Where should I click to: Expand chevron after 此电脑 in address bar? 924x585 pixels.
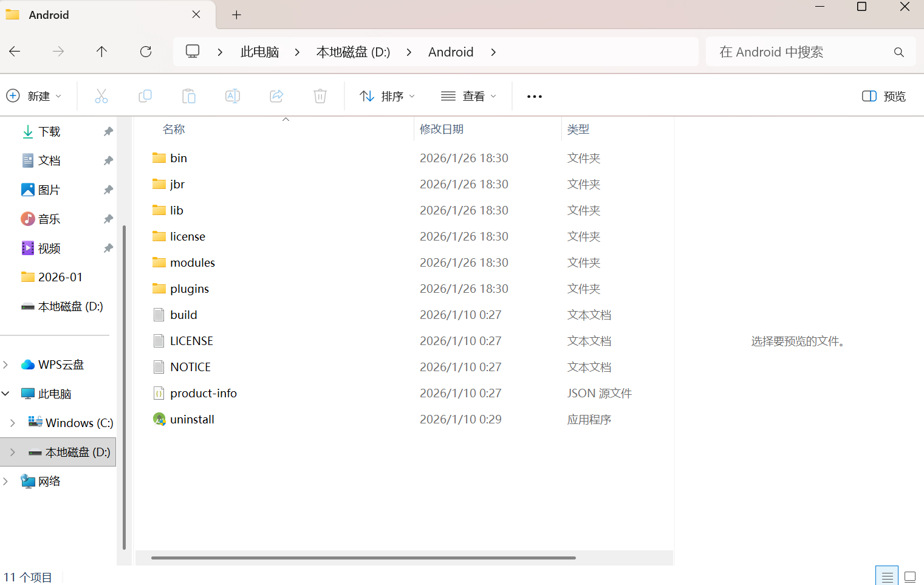point(297,52)
